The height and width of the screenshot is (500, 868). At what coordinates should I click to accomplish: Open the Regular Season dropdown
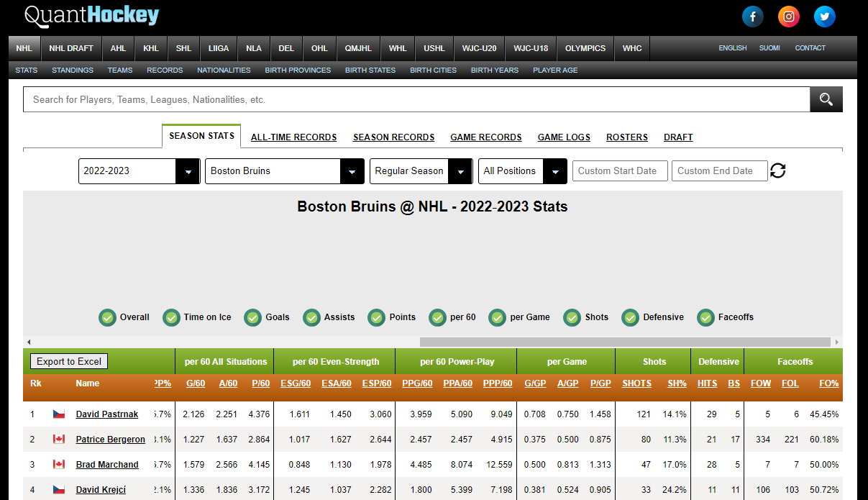(x=421, y=171)
